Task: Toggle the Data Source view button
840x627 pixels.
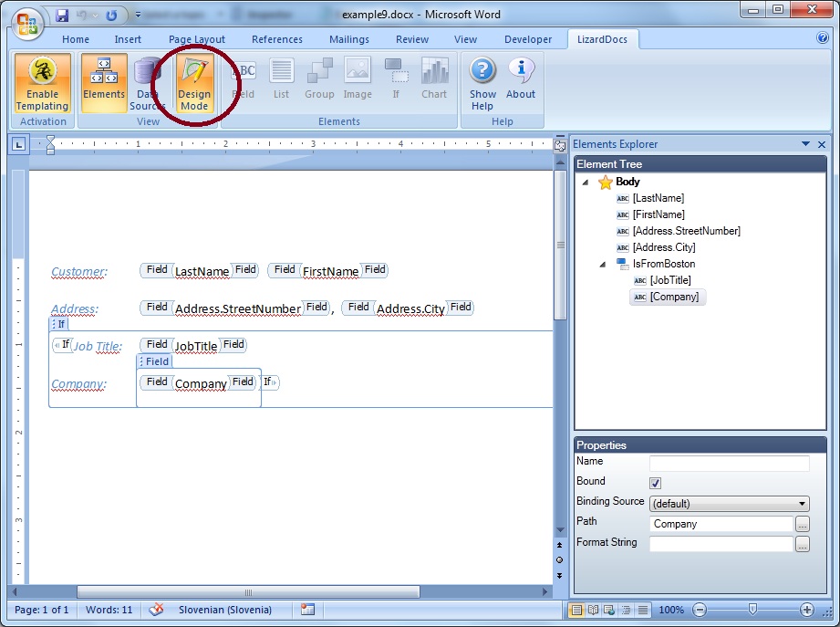Action: point(148,83)
